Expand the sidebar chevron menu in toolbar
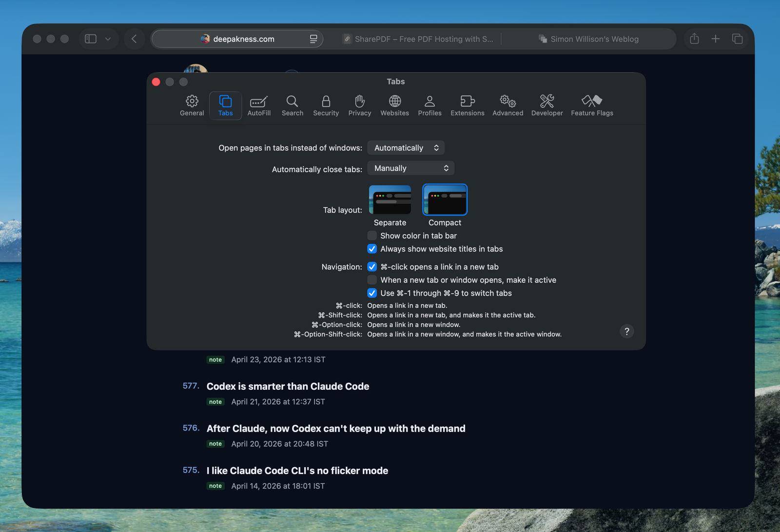 click(x=108, y=39)
